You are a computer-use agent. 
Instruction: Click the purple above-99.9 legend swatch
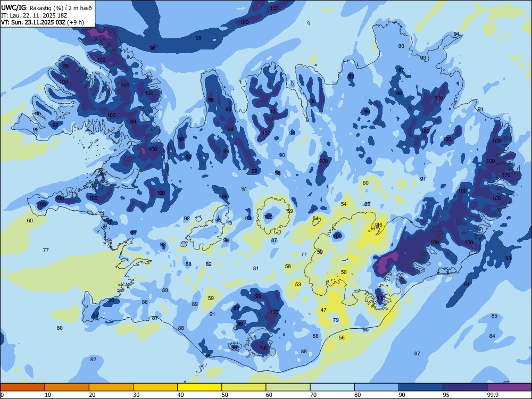coord(509,387)
